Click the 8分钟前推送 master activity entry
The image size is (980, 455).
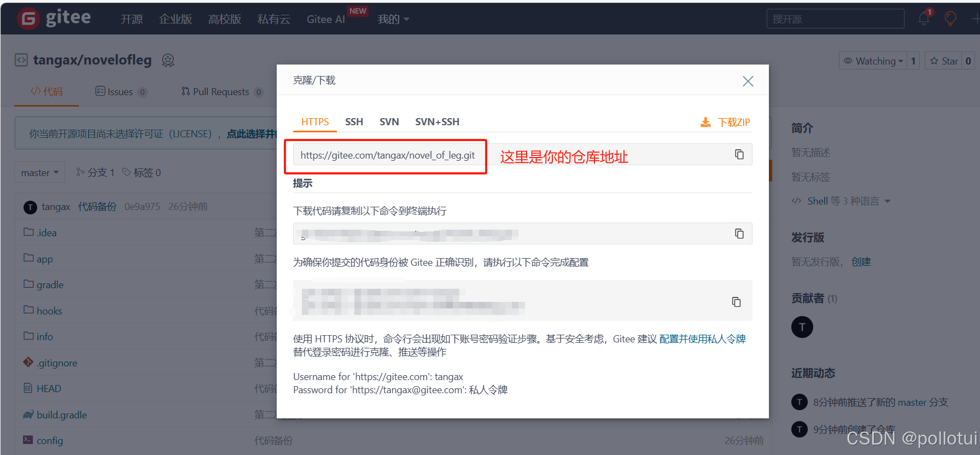coord(880,402)
